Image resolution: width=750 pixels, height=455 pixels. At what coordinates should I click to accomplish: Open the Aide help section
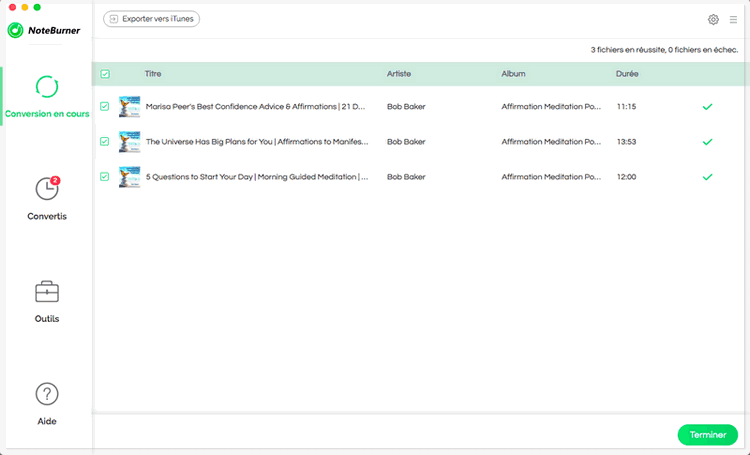[x=47, y=404]
